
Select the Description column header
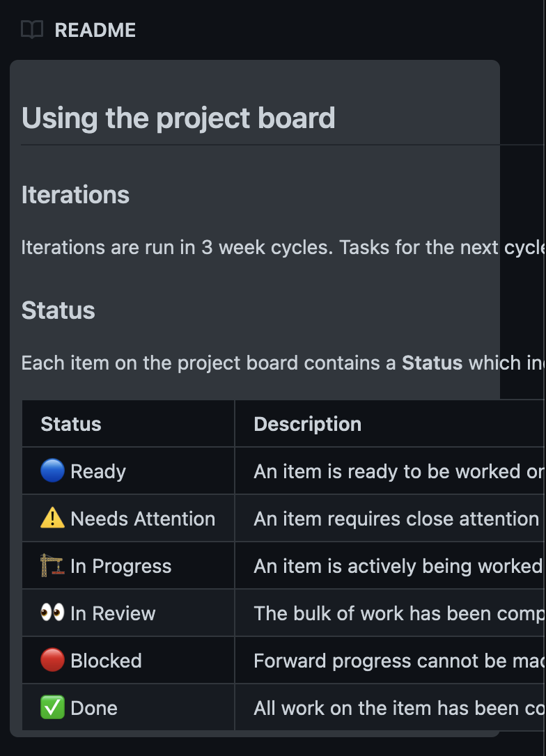click(308, 423)
